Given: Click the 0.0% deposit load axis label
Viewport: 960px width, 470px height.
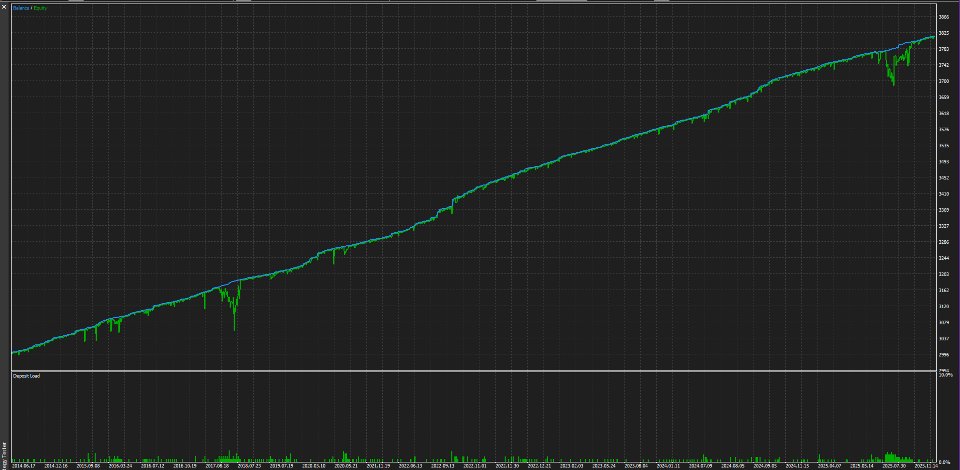Looking at the screenshot, I should pos(945,461).
